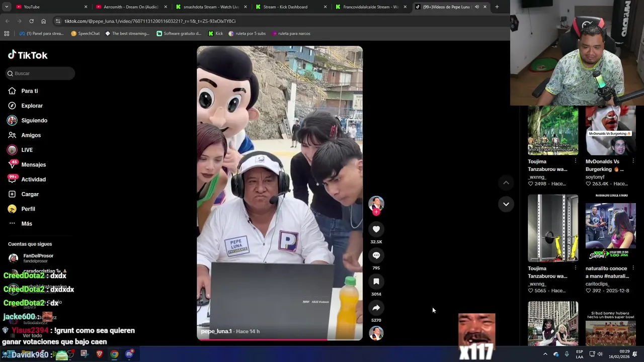Viewport: 644px width, 362px height.
Task: Open options for MvDonalds Vs Burgerking card
Action: 633,161
